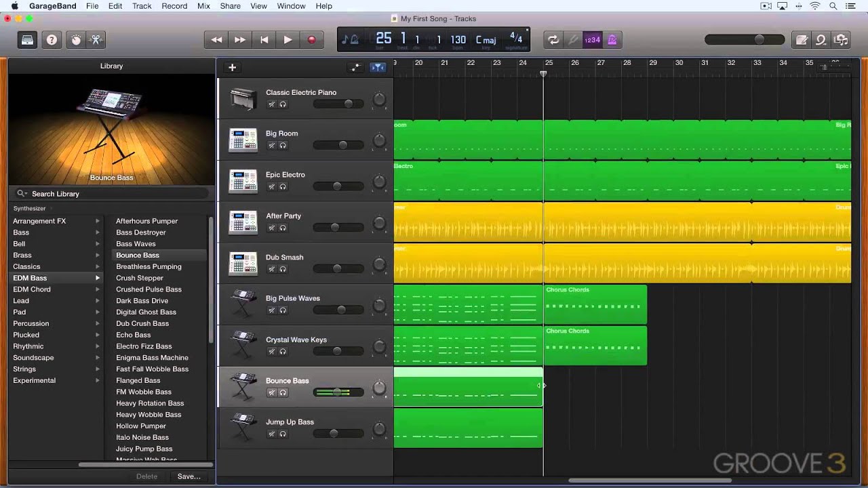Viewport: 868px width, 488px height.
Task: Open the Media Browser button
Action: point(841,40)
